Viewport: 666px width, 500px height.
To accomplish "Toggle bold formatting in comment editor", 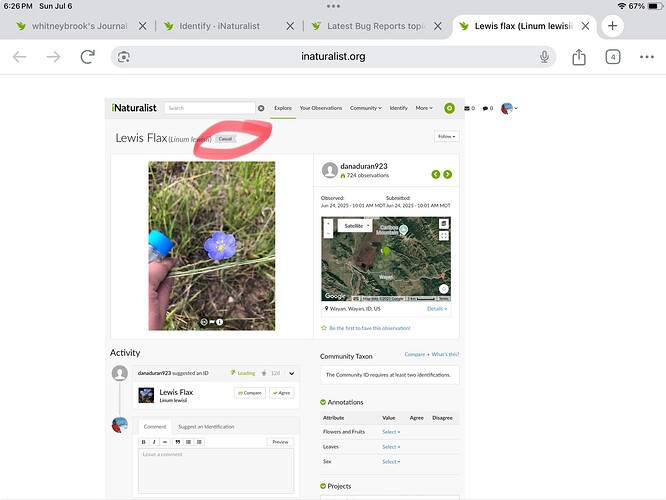I will point(144,442).
